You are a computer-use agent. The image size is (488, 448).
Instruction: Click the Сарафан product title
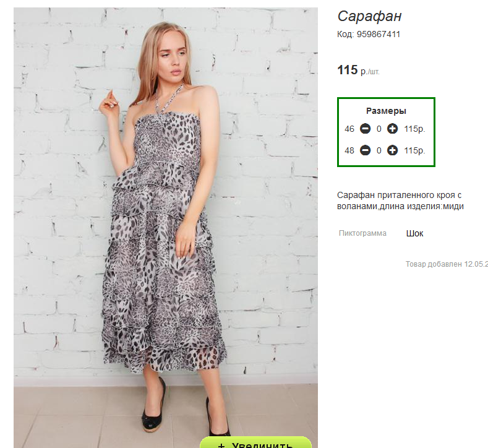click(x=369, y=17)
